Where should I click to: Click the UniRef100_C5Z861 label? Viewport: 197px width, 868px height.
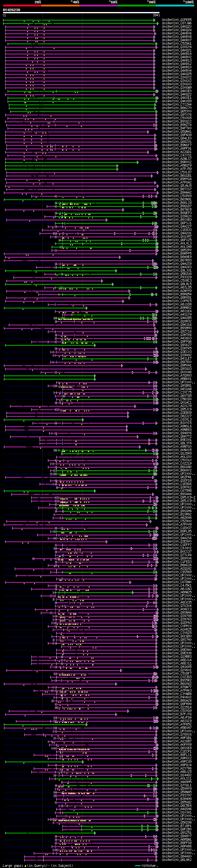(x=177, y=43)
